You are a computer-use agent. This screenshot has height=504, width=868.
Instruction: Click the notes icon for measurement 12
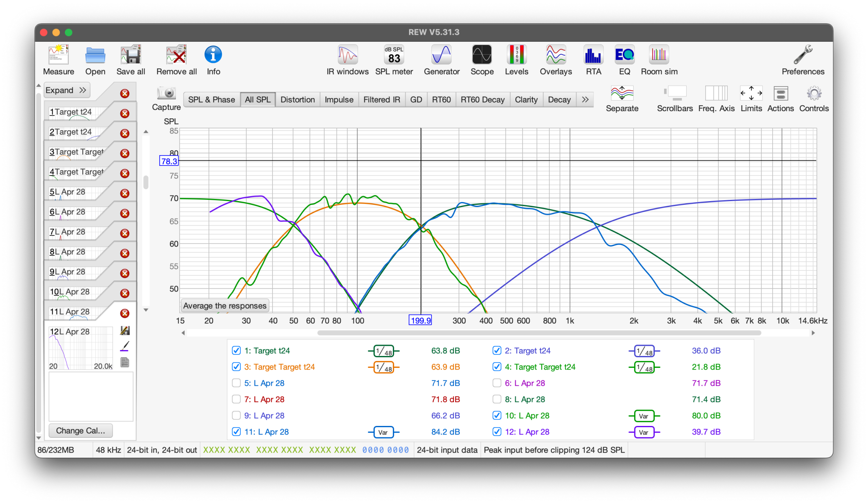[125, 362]
